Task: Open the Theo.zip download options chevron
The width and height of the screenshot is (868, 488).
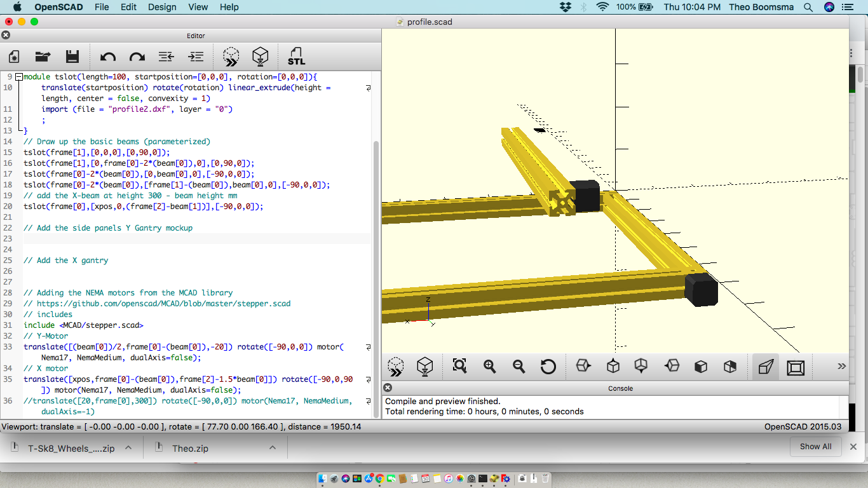Action: (x=272, y=447)
